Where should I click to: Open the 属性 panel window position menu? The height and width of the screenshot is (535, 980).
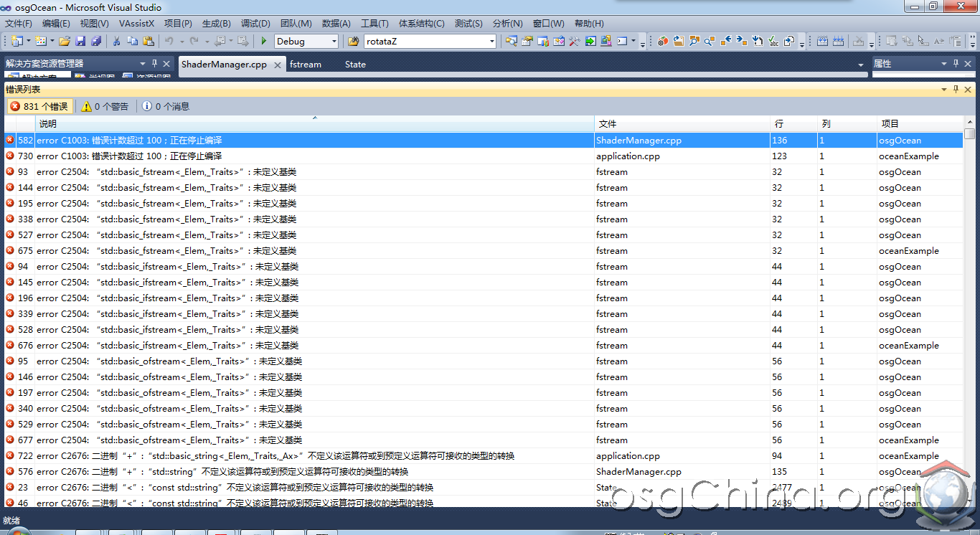pyautogui.click(x=944, y=64)
